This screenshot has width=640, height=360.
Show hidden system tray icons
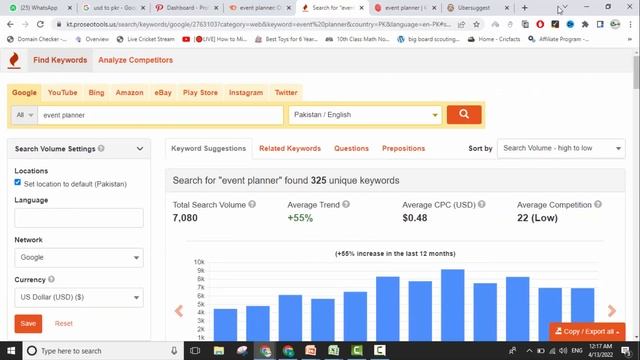click(529, 351)
